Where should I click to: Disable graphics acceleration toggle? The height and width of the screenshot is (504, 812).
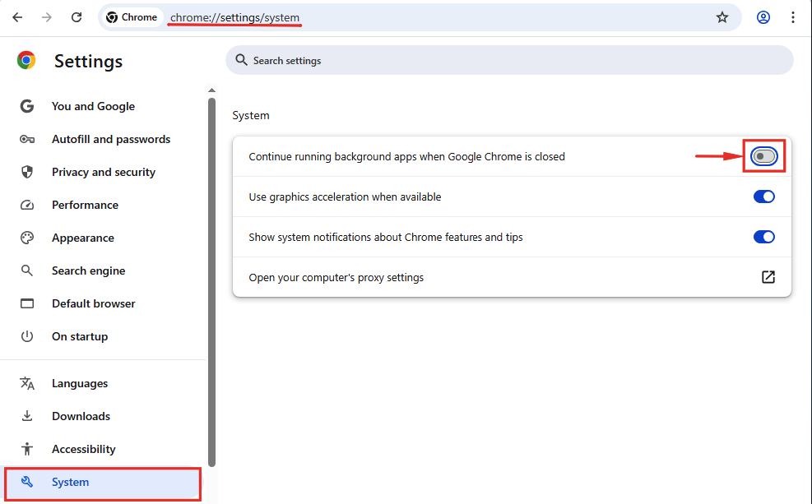pos(763,197)
